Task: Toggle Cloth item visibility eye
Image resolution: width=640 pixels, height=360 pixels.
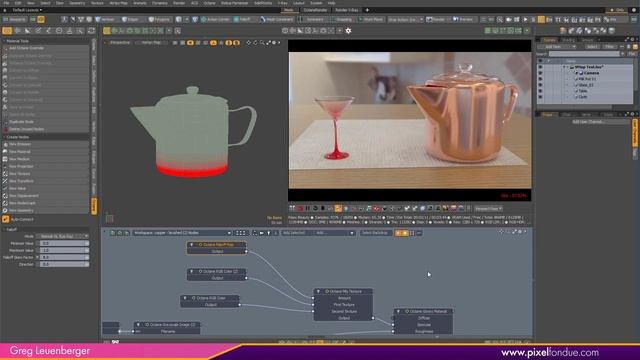Action: coord(540,97)
